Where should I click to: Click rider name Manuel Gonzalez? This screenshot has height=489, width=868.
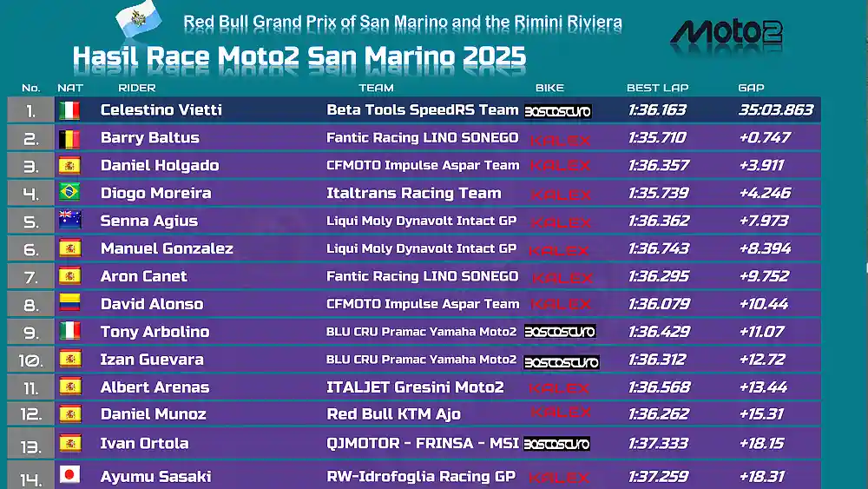pos(167,248)
